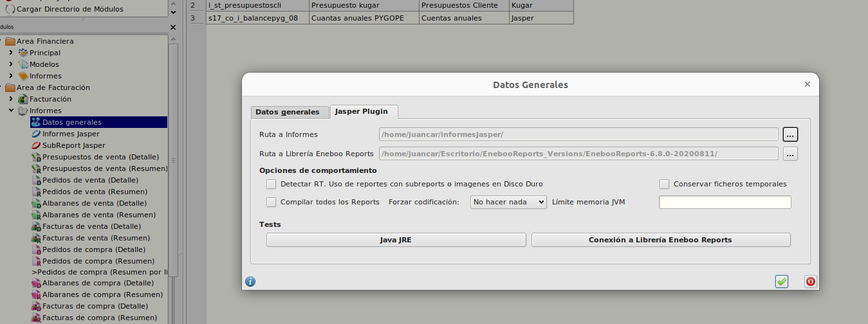The image size is (868, 324).
Task: Click the green checkmark accept icon
Action: coord(782,282)
